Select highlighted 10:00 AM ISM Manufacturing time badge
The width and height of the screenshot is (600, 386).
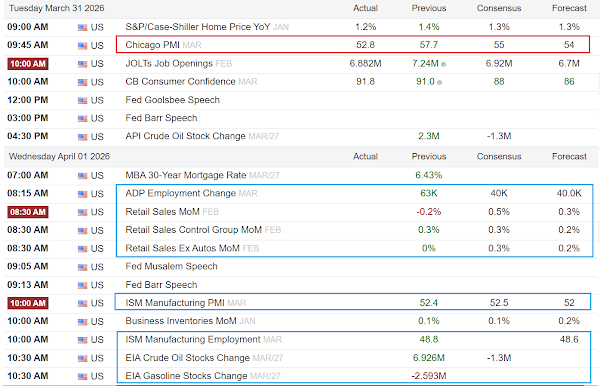coord(28,303)
